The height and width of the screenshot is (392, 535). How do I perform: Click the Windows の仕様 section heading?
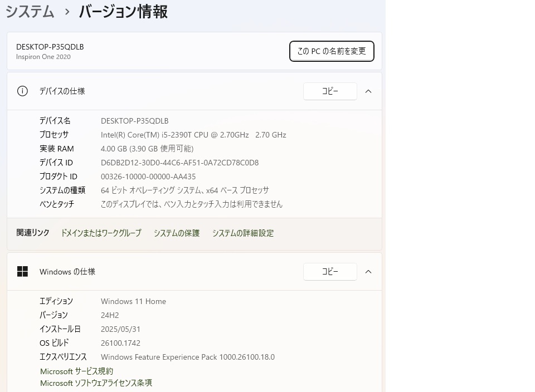67,272
